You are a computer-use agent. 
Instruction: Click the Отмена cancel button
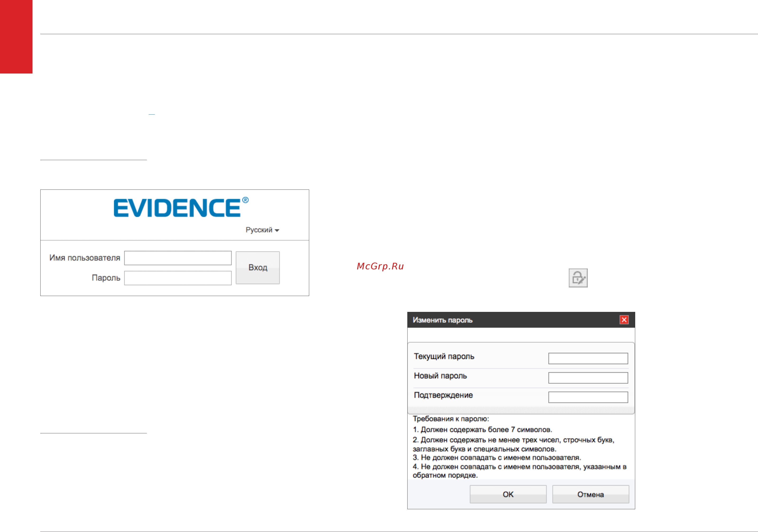590,494
